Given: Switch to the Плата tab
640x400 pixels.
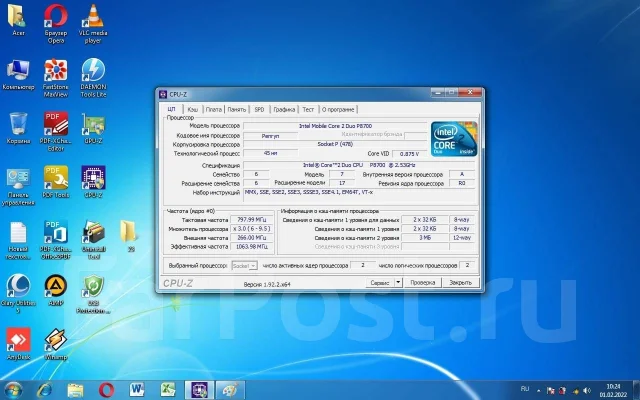Looking at the screenshot, I should 213,109.
